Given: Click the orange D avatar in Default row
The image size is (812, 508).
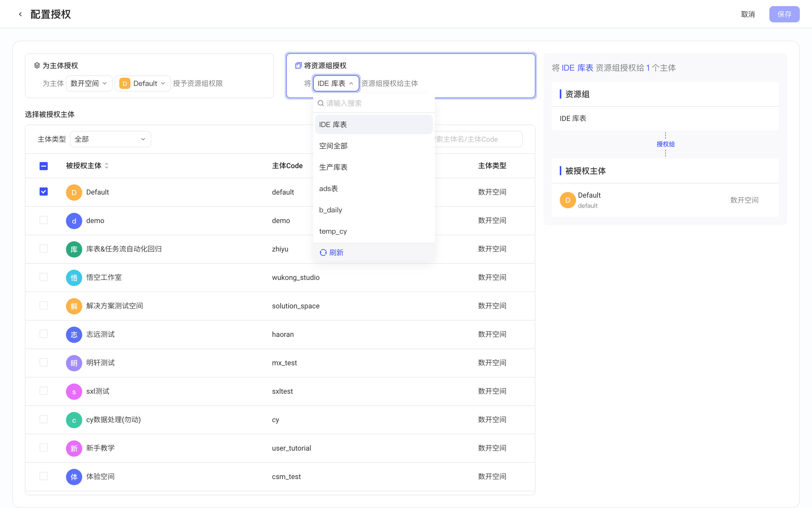Looking at the screenshot, I should pos(74,192).
